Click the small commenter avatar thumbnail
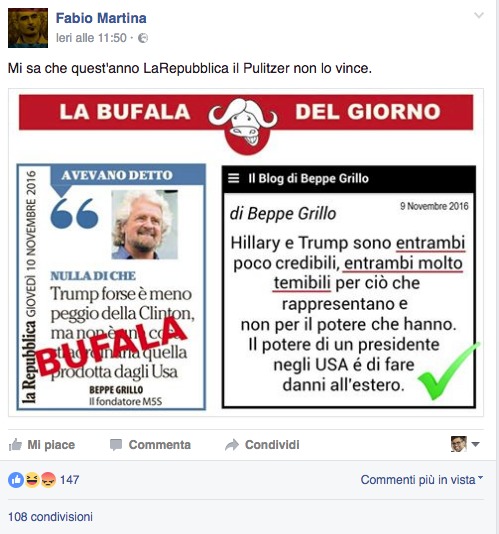Image resolution: width=499 pixels, height=534 pixels. 459,444
